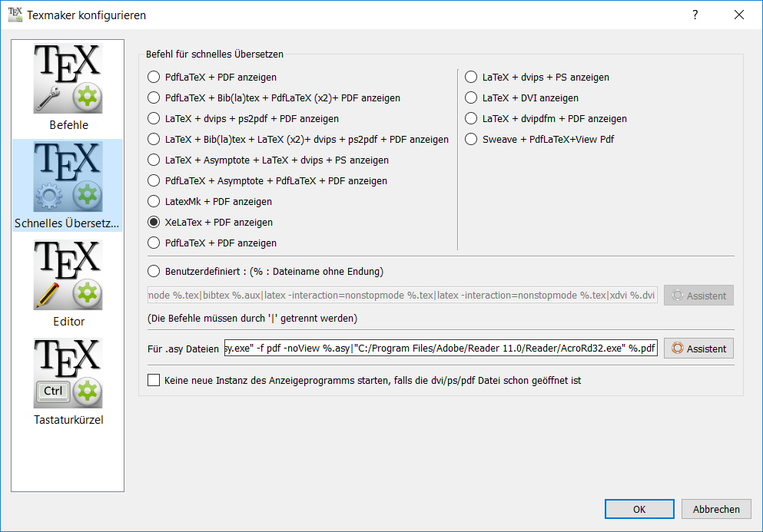Screen dimensions: 763x532
Task: Choose LaTeX + Bib(la)tex + LaTeX (x2) + dvips option
Action: tap(154, 139)
